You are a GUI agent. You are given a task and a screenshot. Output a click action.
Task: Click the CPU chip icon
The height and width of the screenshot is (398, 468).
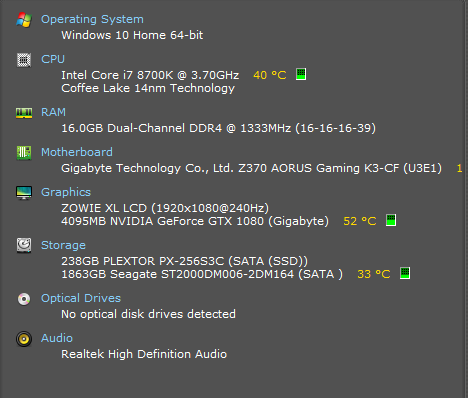click(24, 60)
